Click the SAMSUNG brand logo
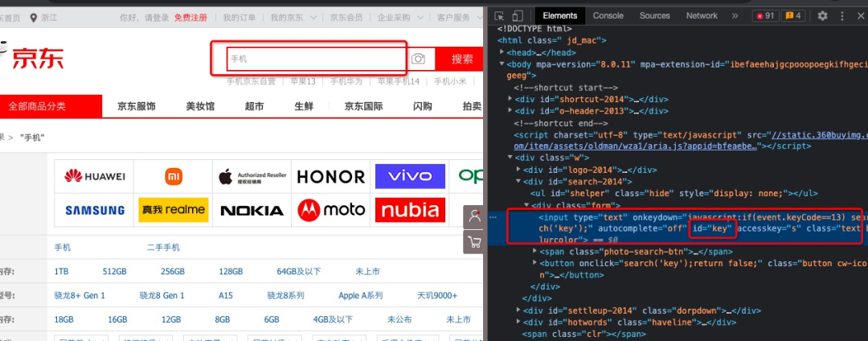 click(x=95, y=210)
